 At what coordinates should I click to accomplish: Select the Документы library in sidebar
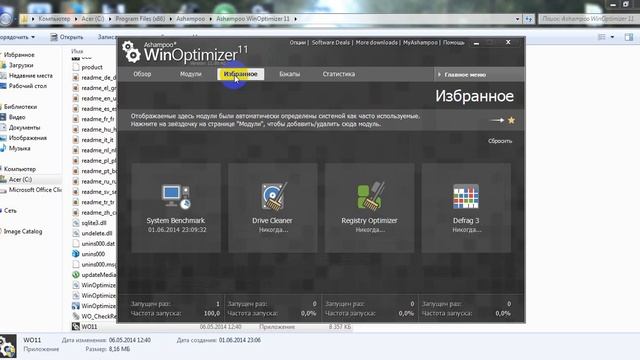(x=24, y=128)
